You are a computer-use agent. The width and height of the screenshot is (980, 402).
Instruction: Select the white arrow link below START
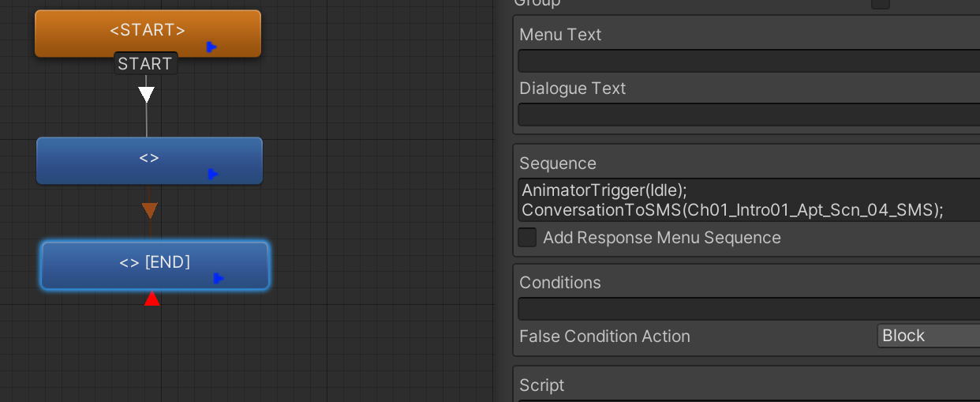click(146, 95)
